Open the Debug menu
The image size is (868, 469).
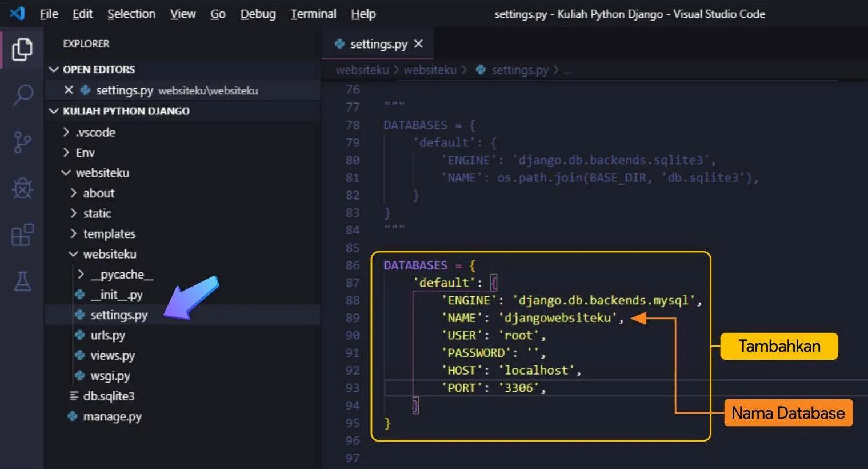click(x=258, y=14)
